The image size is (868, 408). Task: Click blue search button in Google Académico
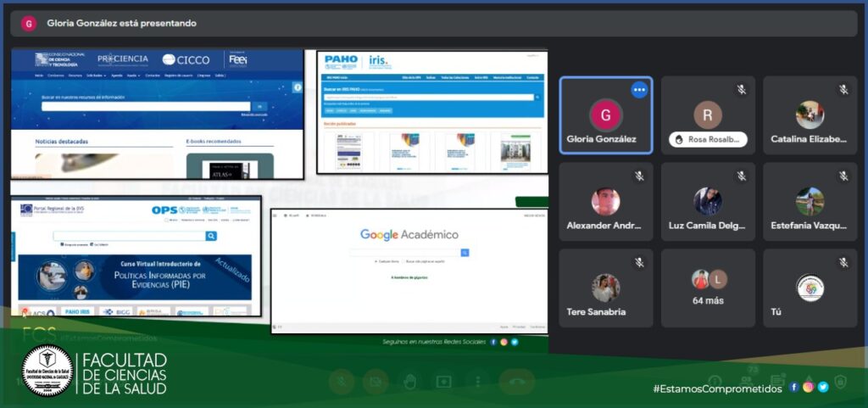click(465, 253)
